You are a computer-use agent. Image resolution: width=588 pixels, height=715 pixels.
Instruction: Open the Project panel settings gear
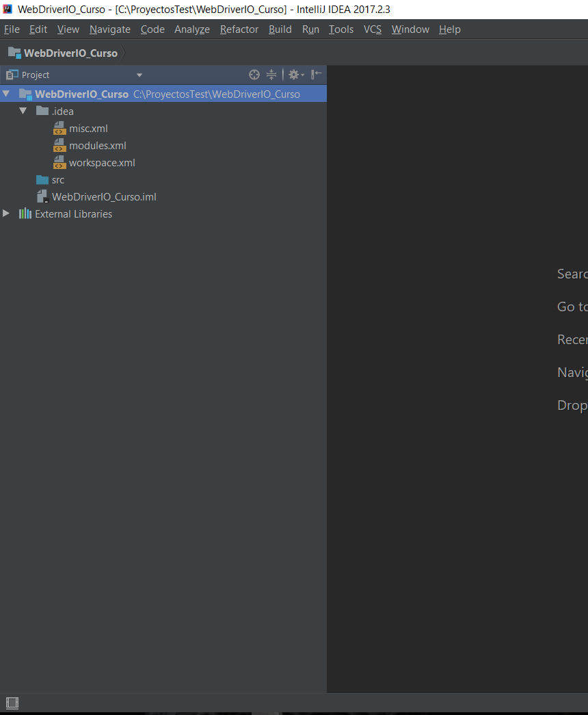296,75
